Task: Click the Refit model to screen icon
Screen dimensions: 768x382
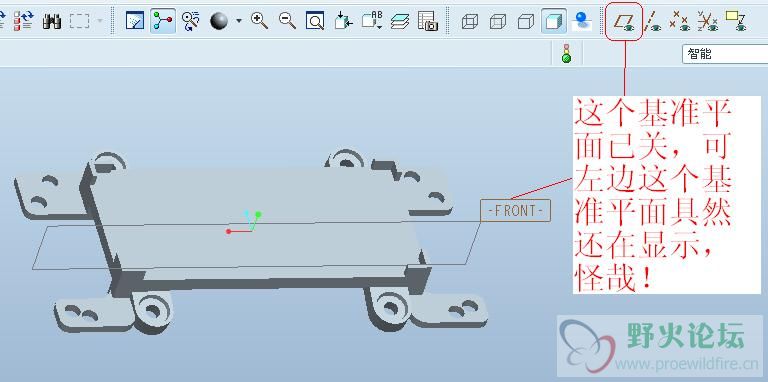Action: [315, 21]
